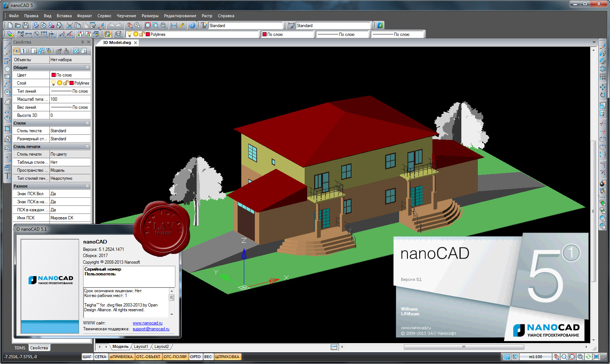
Task: Click the Zoom Extents status bar icon
Action: 572,357
